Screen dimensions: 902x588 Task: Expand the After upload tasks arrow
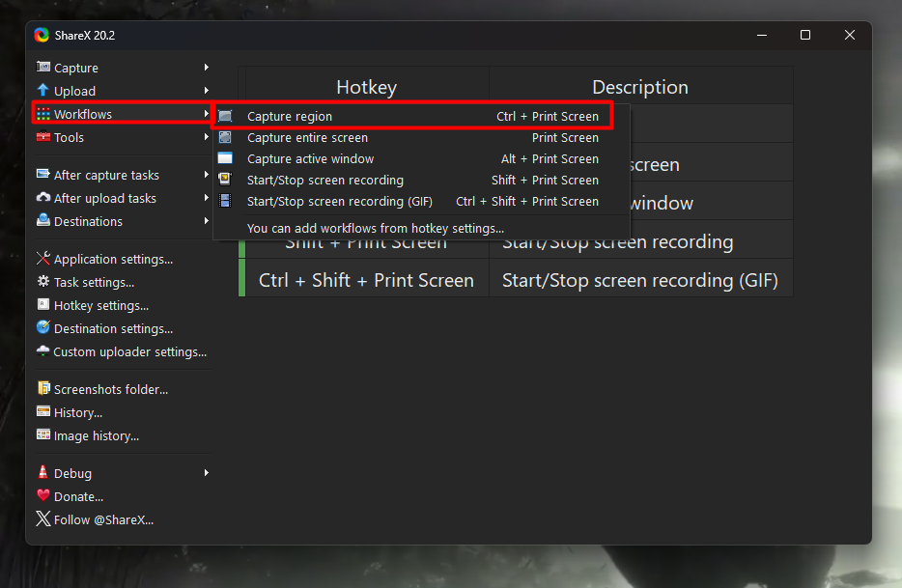pyautogui.click(x=206, y=198)
